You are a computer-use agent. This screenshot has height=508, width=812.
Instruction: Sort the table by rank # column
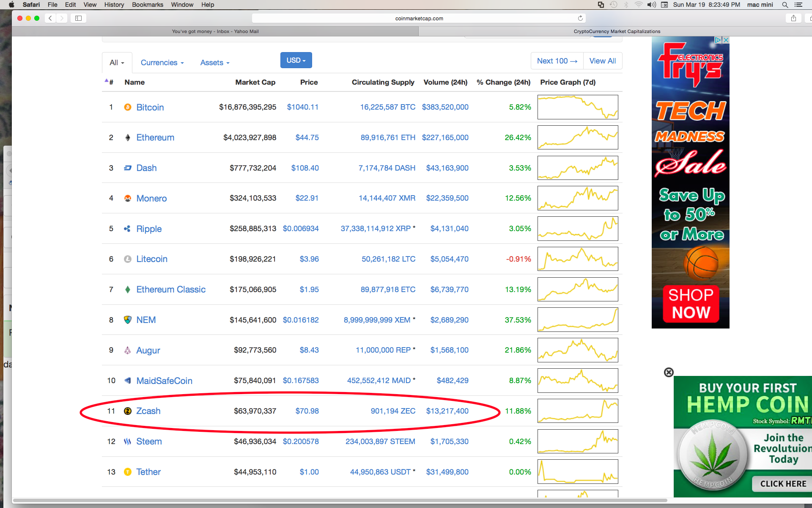tap(111, 82)
